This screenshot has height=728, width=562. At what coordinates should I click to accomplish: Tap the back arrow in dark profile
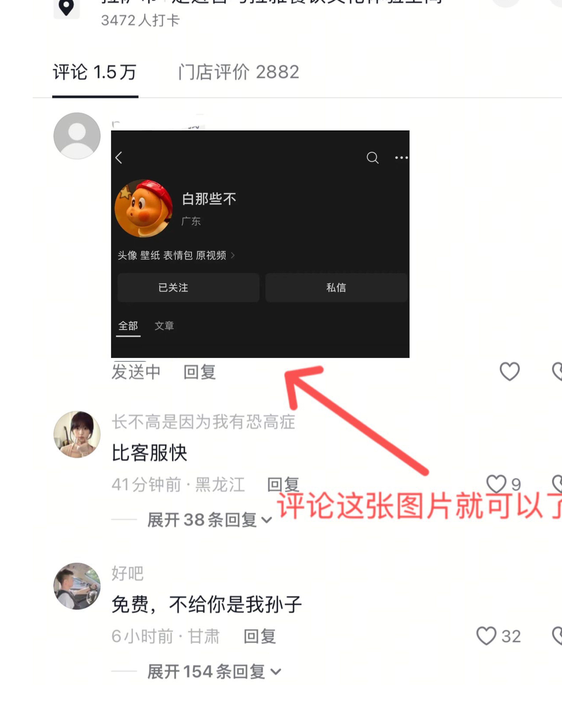119,158
